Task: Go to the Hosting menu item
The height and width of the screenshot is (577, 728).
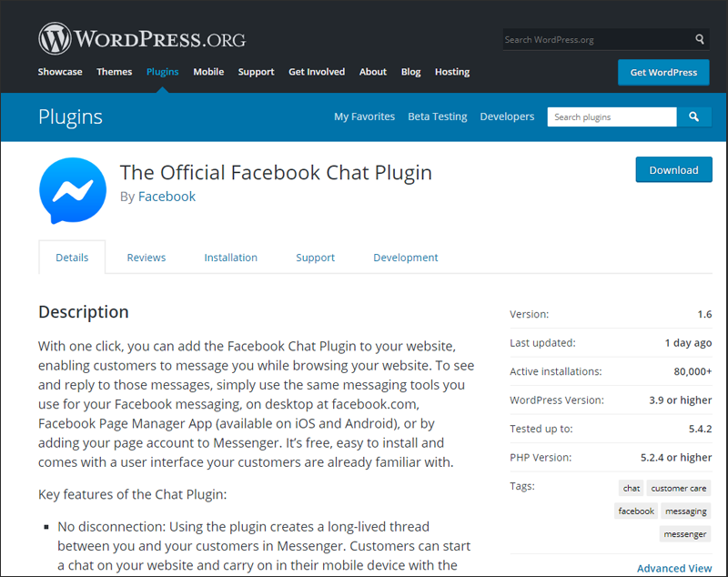Action: pos(452,72)
